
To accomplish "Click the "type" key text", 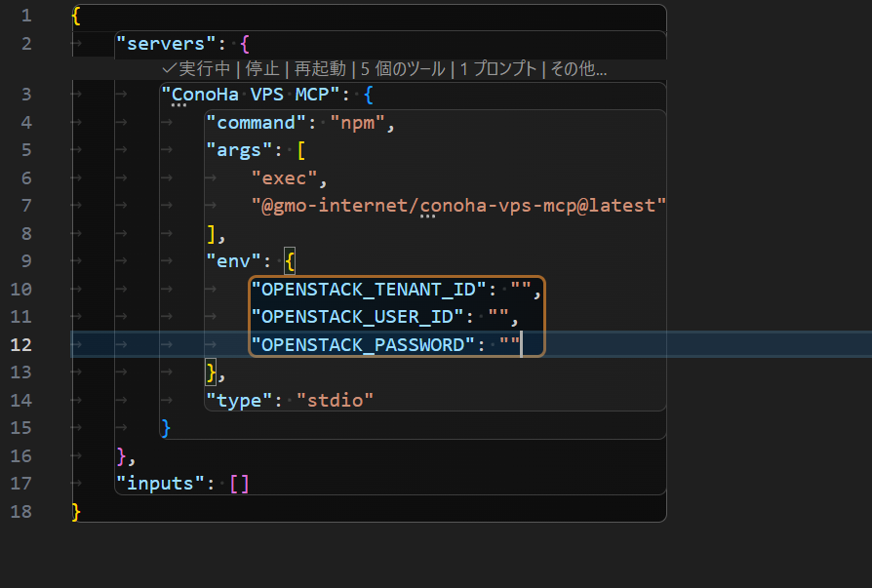I will 239,400.
